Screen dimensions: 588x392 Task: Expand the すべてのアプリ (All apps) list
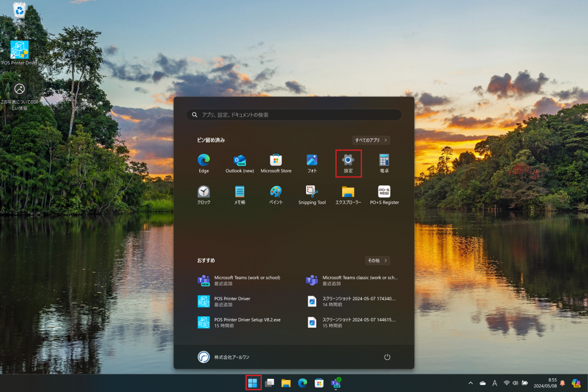(x=371, y=140)
